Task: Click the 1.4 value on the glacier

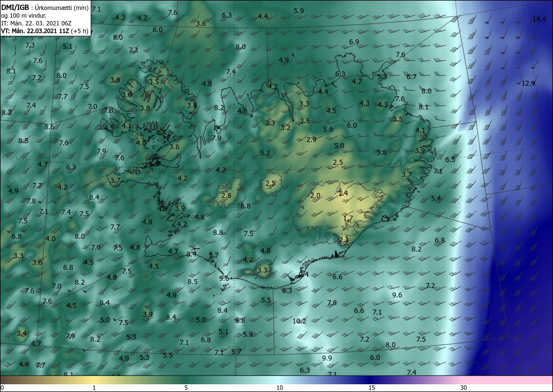Action: click(x=343, y=193)
